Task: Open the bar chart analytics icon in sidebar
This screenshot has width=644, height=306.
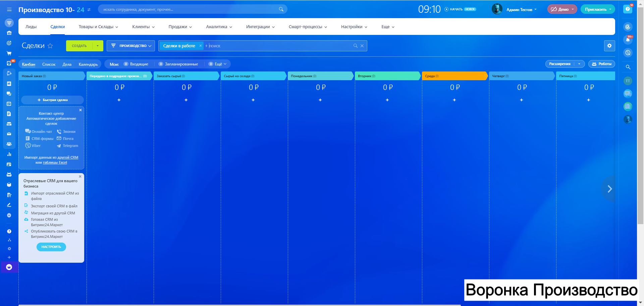Action: [9, 154]
